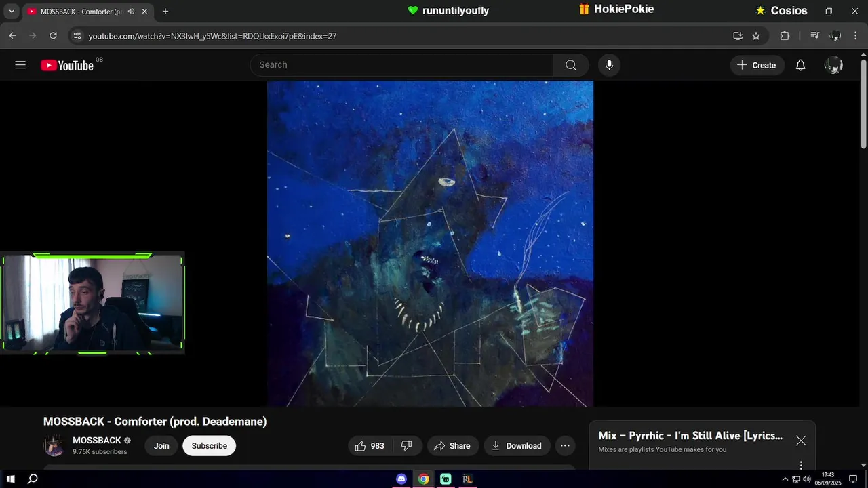868x488 pixels.
Task: Open the system volume control
Action: click(807, 479)
